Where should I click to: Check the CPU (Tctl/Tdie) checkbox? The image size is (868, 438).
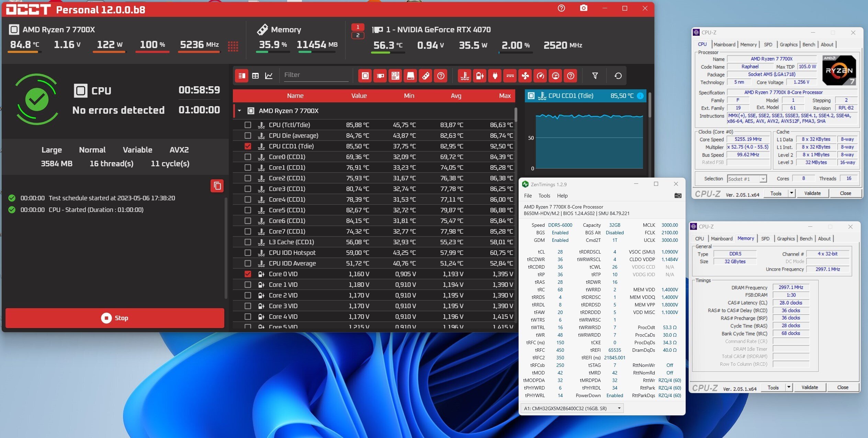(x=248, y=125)
